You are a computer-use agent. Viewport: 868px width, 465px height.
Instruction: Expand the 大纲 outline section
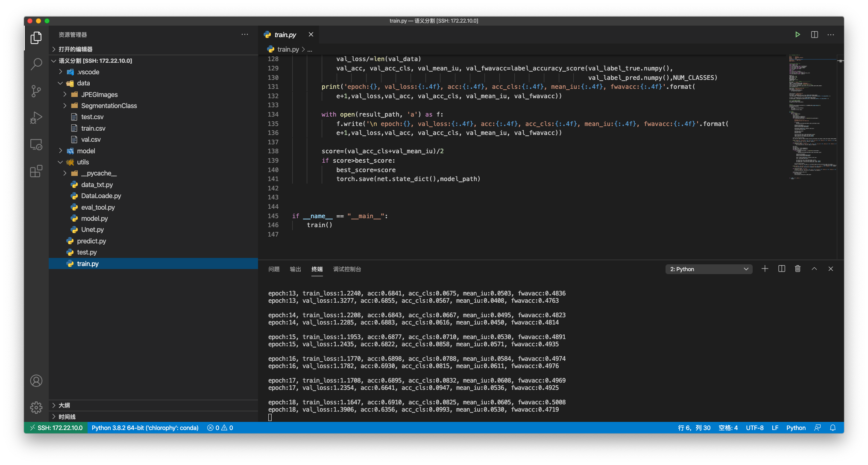64,405
